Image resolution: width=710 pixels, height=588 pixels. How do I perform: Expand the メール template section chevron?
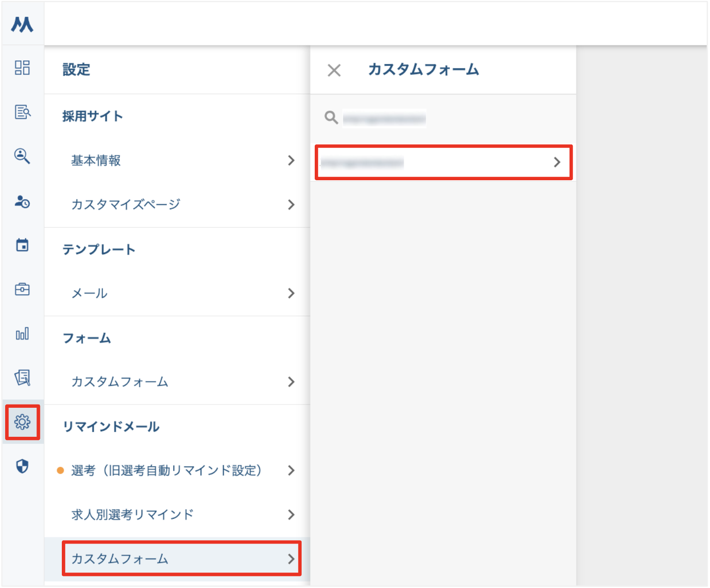pyautogui.click(x=291, y=294)
